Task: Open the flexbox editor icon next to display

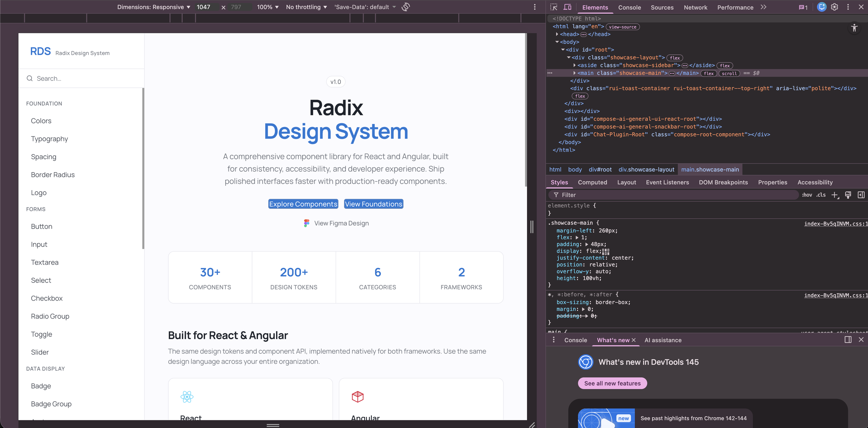Action: pyautogui.click(x=606, y=251)
